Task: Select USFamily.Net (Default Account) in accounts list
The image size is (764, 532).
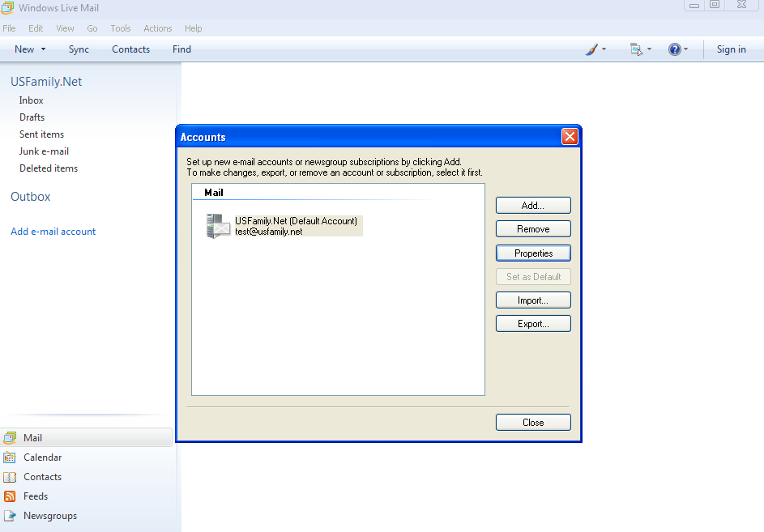Action: click(x=296, y=221)
